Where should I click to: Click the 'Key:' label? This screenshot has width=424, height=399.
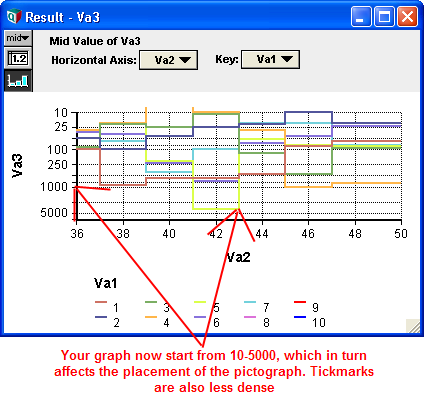coord(227,59)
